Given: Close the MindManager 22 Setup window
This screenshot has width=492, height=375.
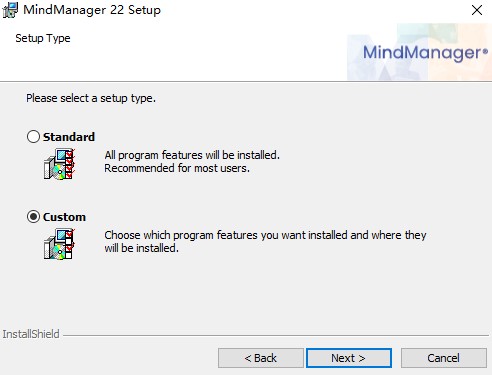Looking at the screenshot, I should (x=477, y=10).
